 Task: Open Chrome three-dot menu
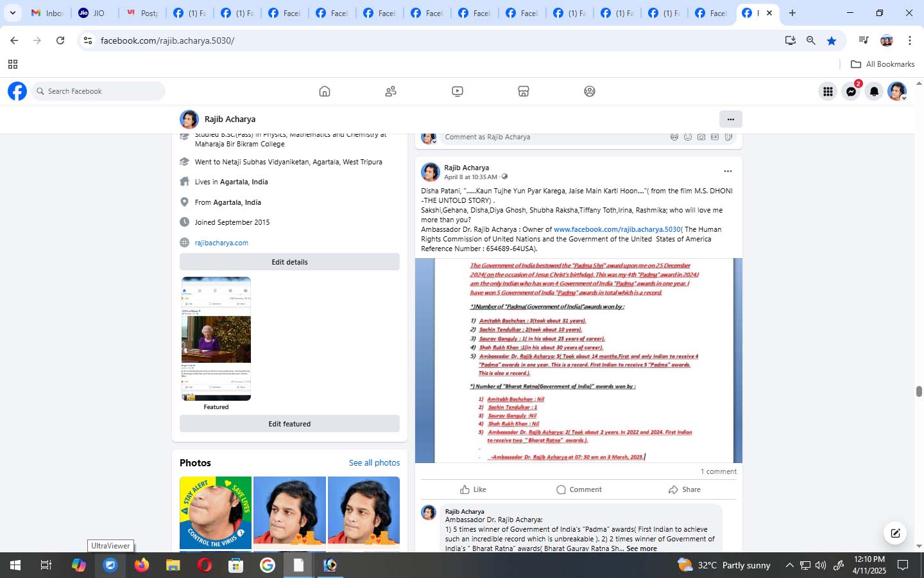909,40
